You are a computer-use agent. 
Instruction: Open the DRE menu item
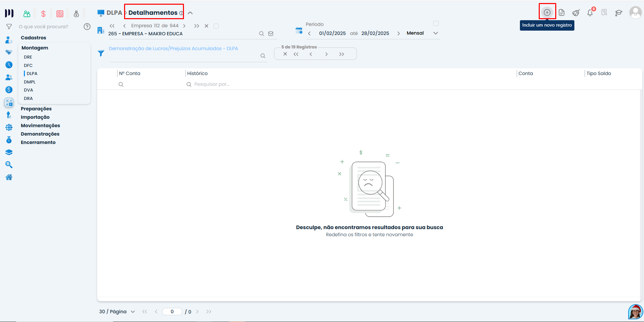28,57
